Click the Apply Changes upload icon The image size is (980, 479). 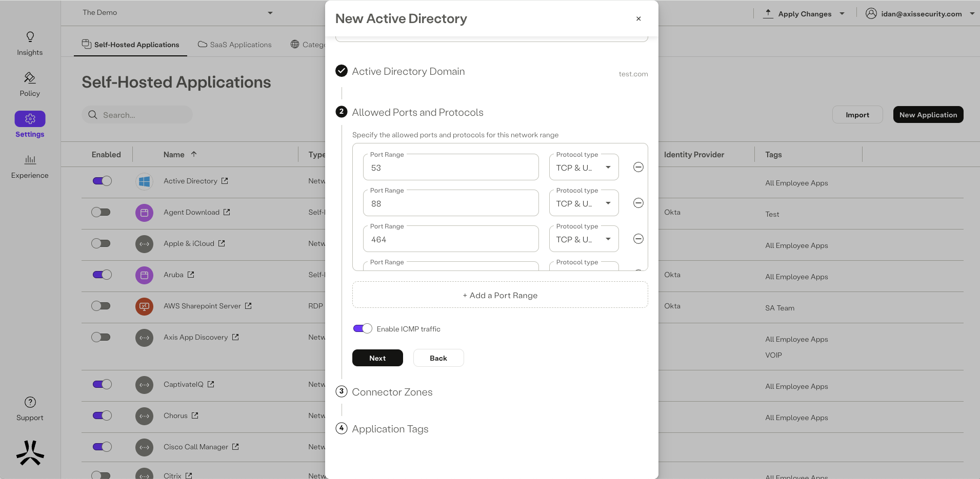point(768,13)
